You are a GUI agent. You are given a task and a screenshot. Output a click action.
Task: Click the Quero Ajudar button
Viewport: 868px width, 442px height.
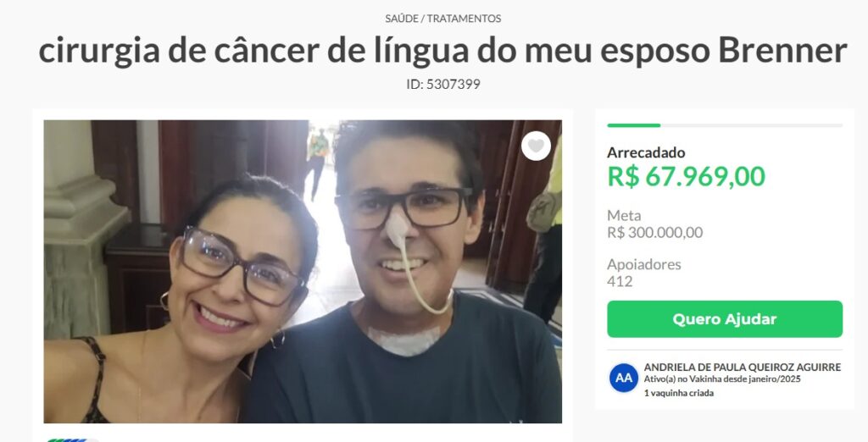tap(725, 319)
